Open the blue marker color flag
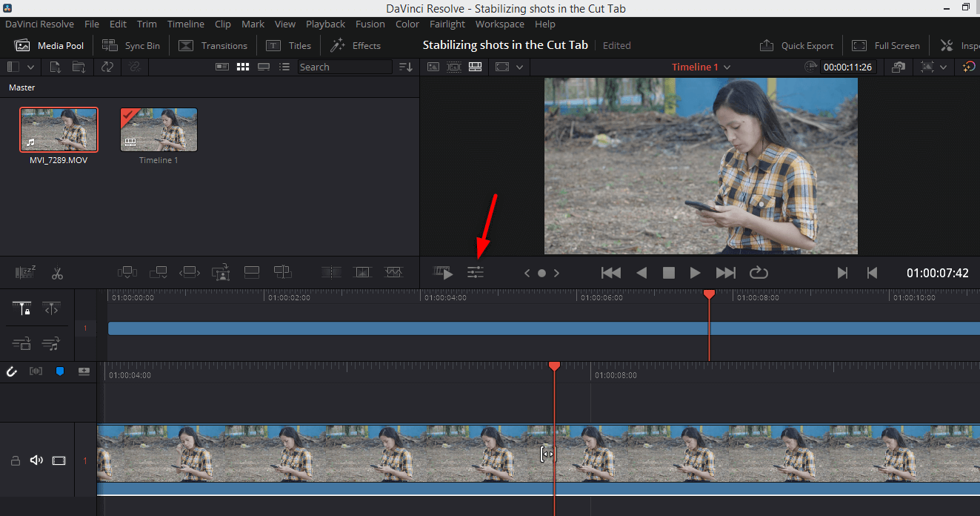The height and width of the screenshot is (516, 980). 60,371
